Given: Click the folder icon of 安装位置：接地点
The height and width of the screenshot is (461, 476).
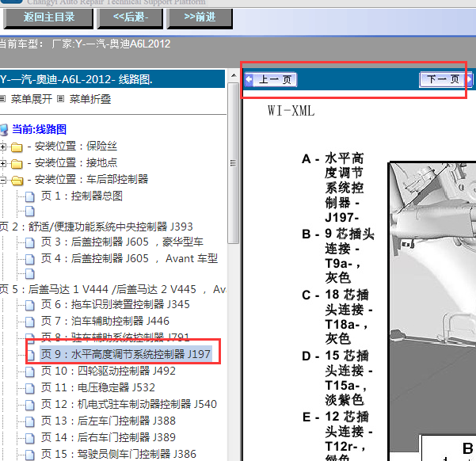Looking at the screenshot, I should [x=17, y=164].
